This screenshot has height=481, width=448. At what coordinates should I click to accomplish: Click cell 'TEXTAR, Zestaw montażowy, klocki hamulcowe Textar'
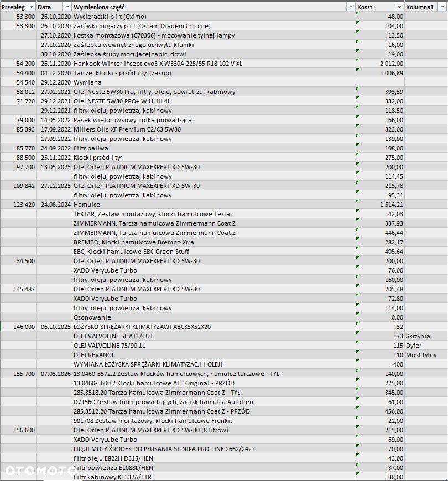coord(214,214)
